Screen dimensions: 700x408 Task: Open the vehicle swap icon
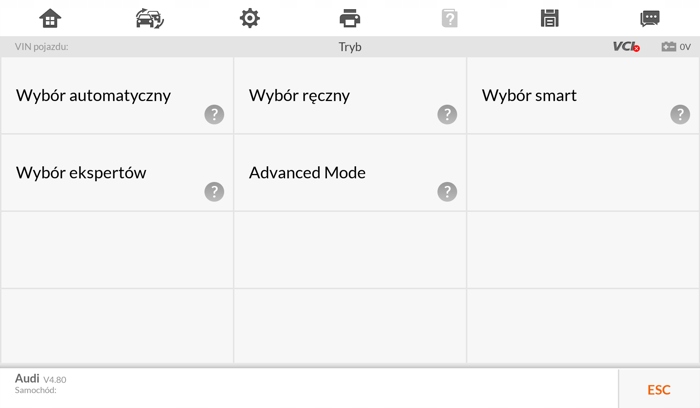(x=150, y=18)
